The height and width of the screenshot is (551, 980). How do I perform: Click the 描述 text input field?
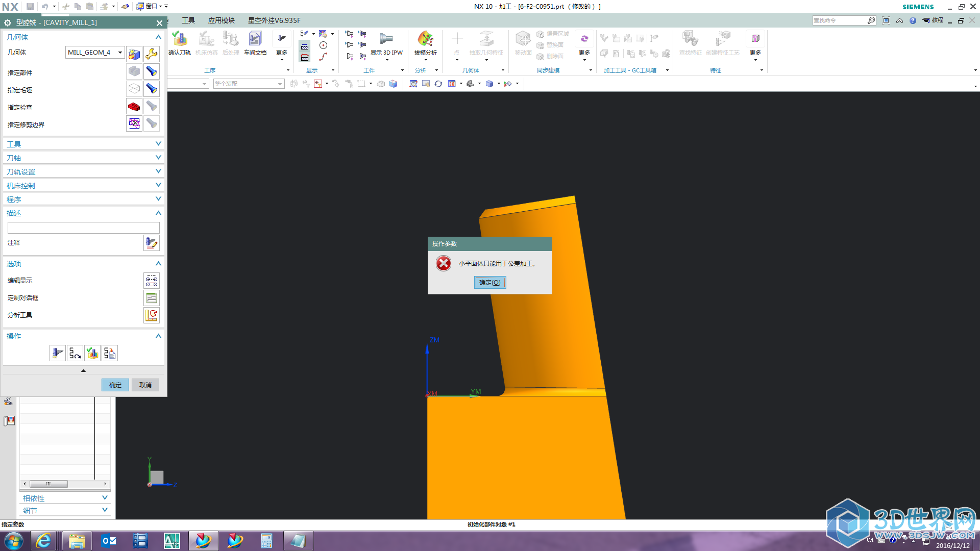[x=84, y=228]
